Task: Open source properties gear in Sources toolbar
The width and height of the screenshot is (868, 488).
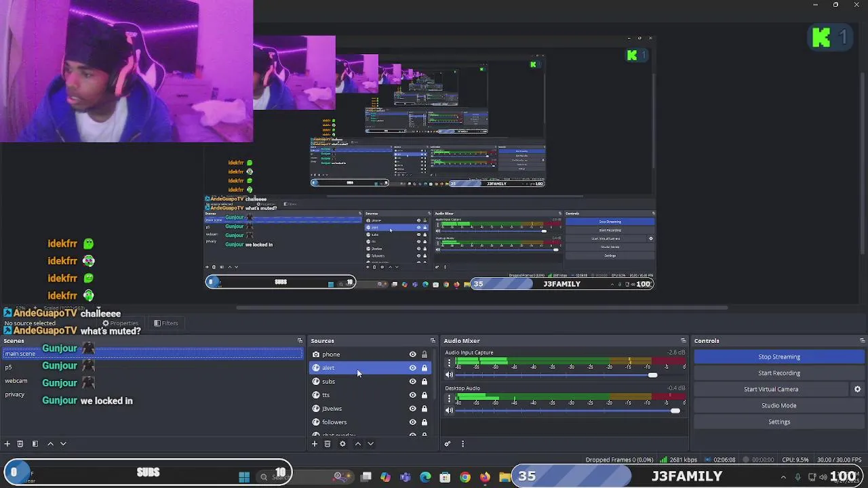Action: (342, 444)
